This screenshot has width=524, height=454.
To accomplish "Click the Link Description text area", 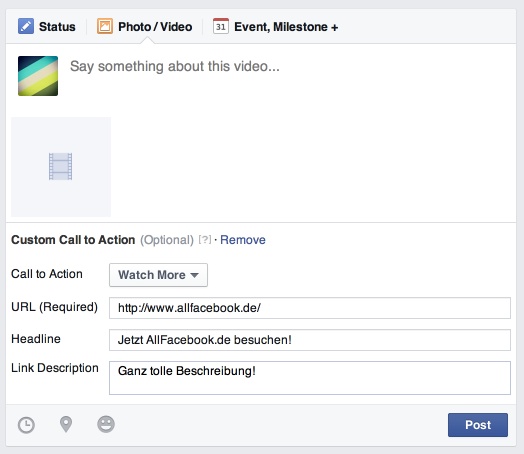I will point(310,378).
